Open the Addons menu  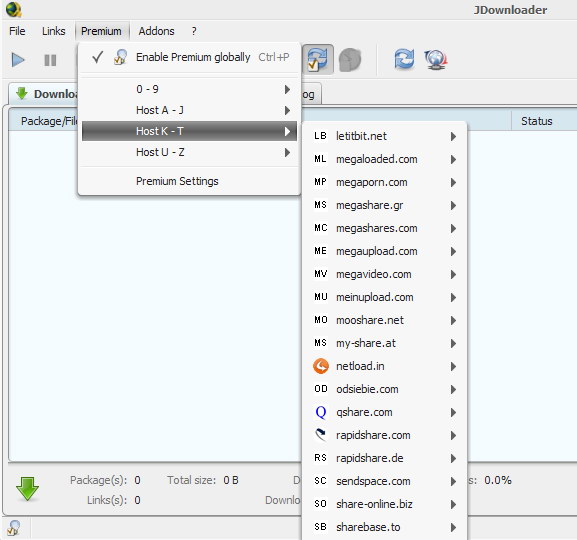[x=156, y=31]
